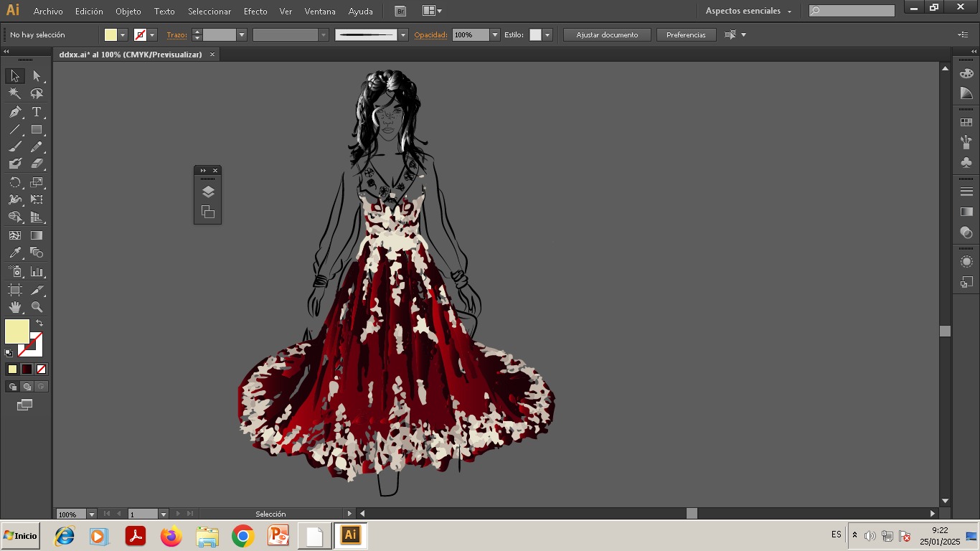
Task: Select the Lasso tool
Action: (37, 94)
